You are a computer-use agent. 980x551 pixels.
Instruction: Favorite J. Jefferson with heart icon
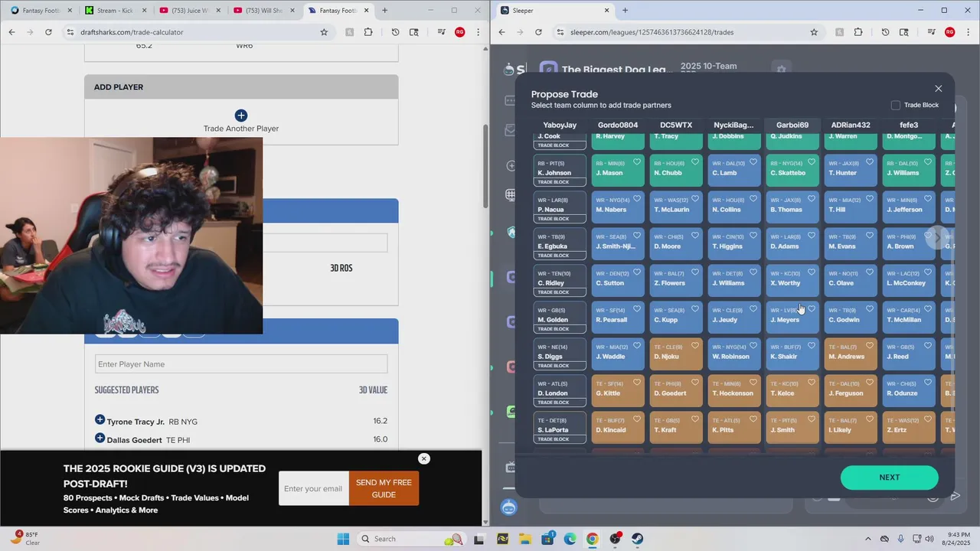coord(928,199)
